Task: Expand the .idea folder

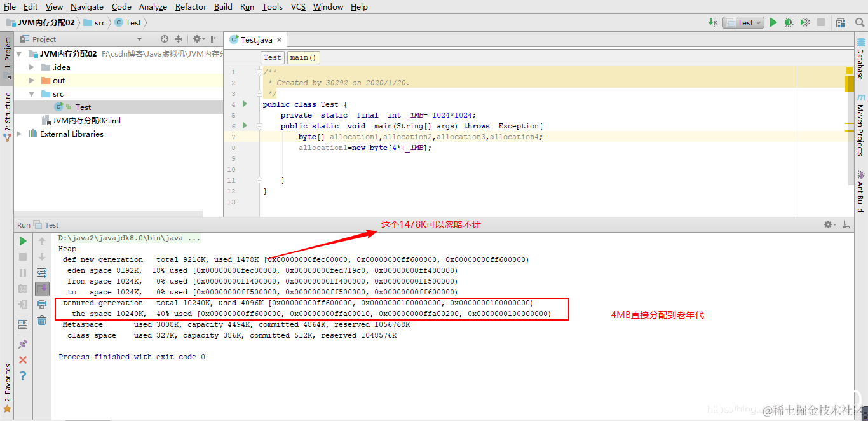Action: (x=32, y=67)
